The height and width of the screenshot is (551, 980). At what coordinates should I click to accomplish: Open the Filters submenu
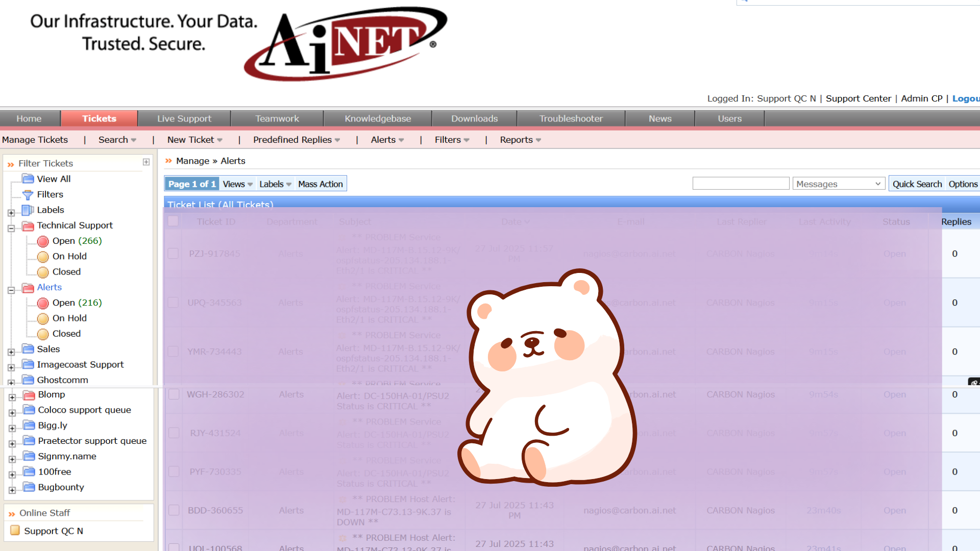(x=452, y=140)
